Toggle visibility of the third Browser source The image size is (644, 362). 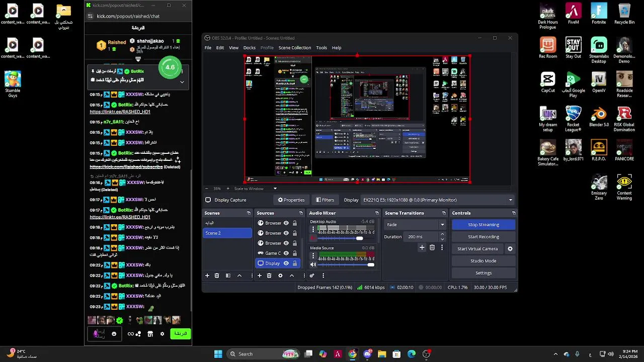(x=286, y=243)
